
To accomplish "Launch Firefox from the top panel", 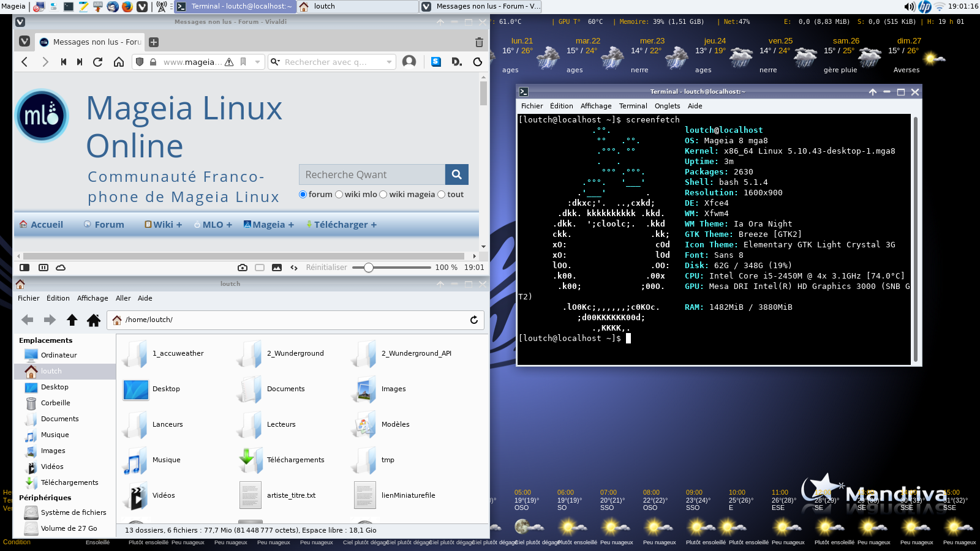I will (127, 6).
